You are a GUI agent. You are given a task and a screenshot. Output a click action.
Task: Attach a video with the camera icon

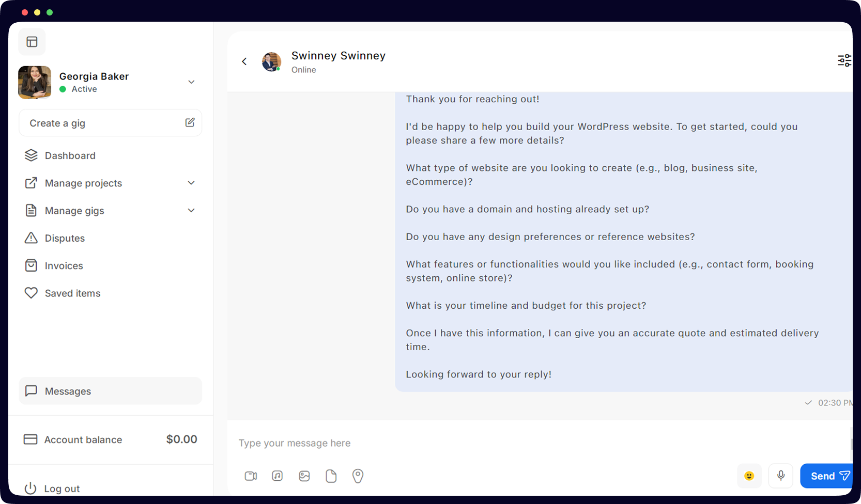point(251,476)
